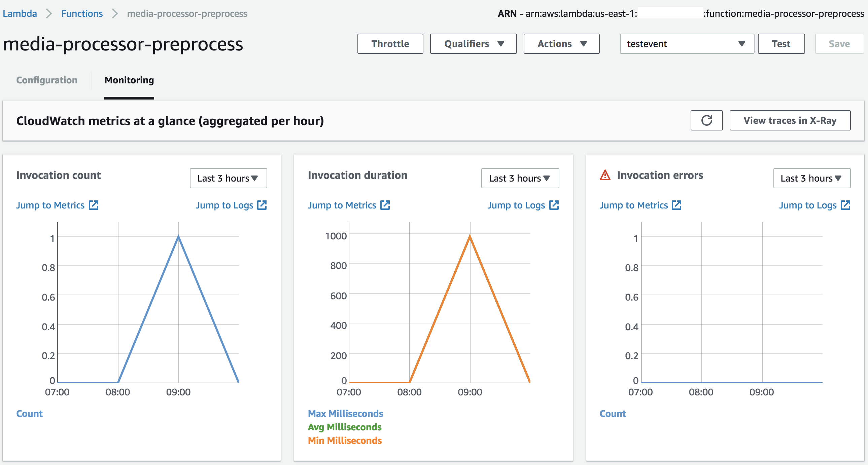
Task: Click the CloudWatch metrics at a glance heading
Action: 170,121
